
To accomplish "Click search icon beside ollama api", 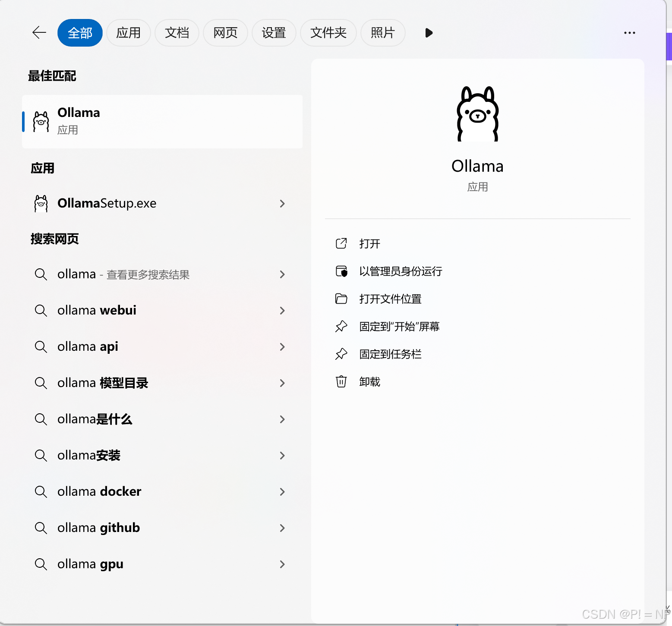I will tap(41, 347).
